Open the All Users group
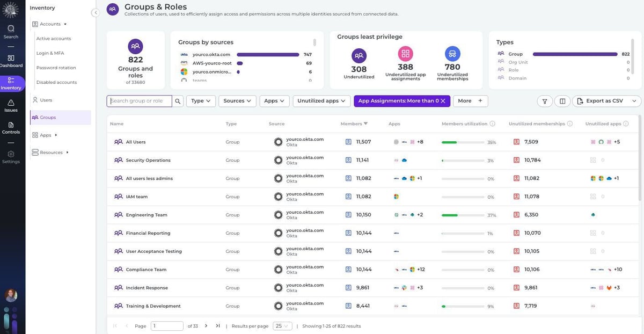 click(136, 142)
